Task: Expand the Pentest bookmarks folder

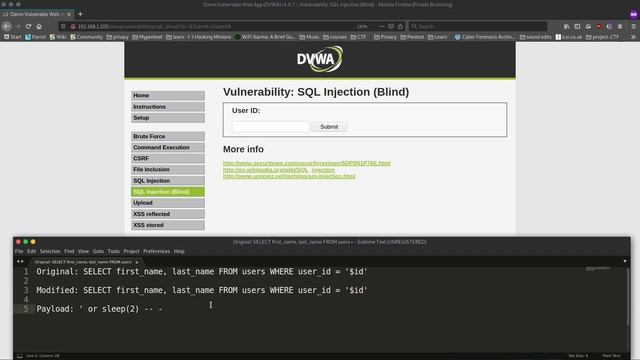Action: click(x=412, y=37)
